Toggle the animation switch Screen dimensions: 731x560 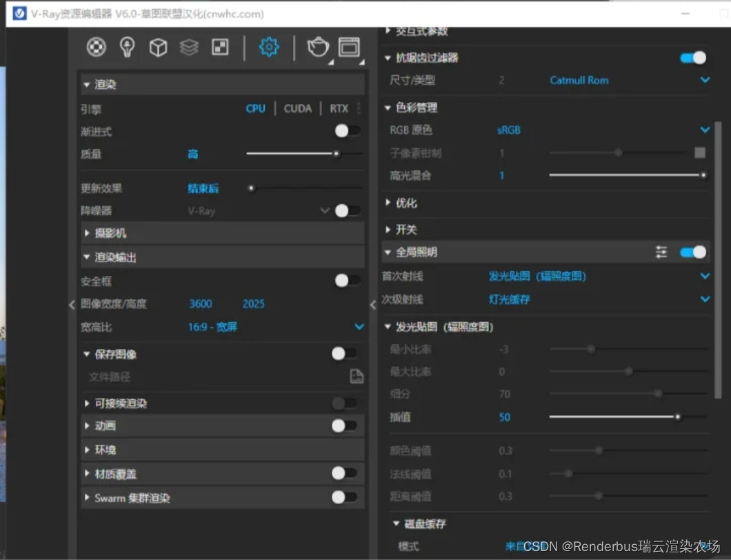tap(345, 426)
